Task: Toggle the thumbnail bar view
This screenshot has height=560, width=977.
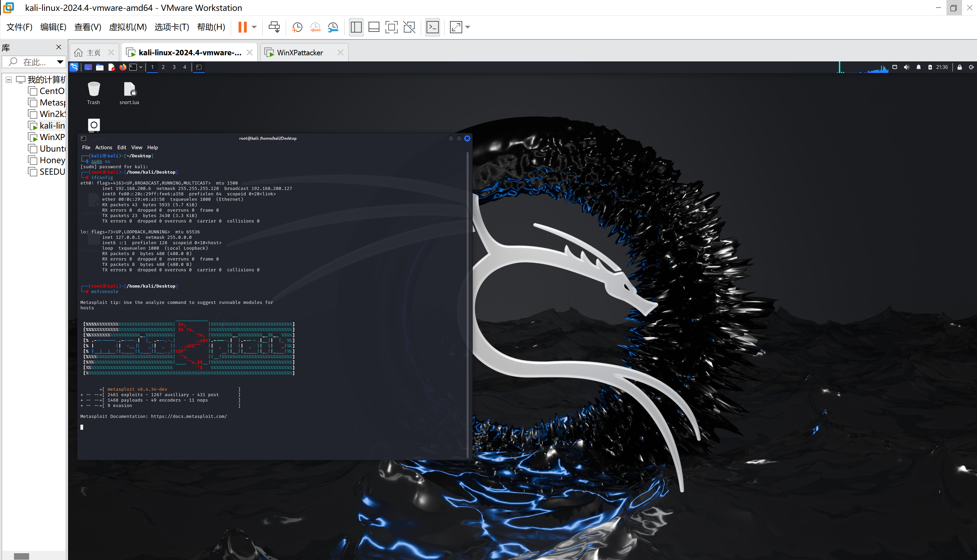Action: click(x=374, y=27)
